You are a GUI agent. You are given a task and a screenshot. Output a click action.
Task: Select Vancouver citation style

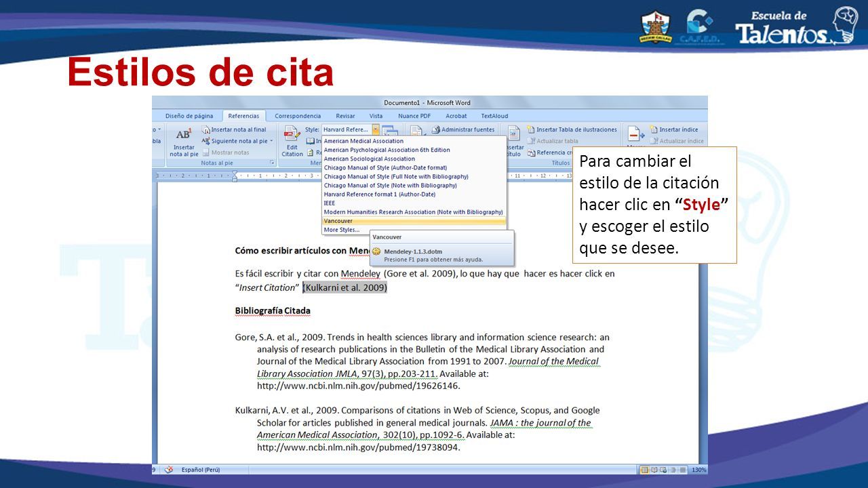[414, 221]
